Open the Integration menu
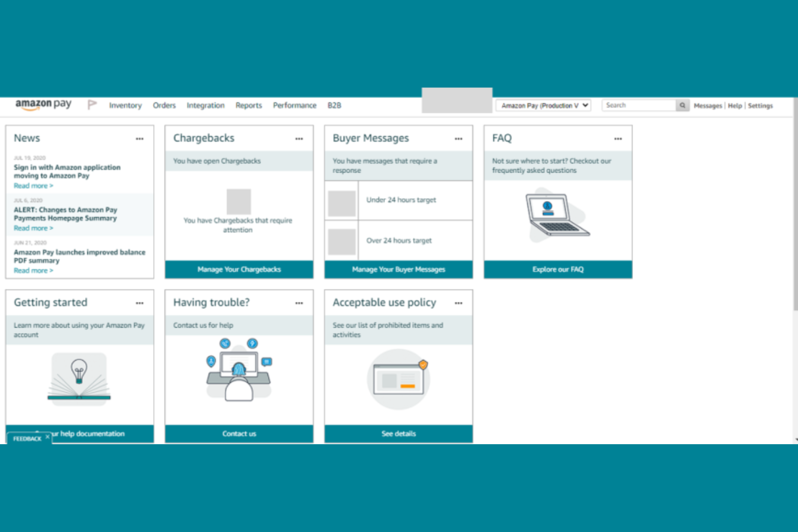Image resolution: width=798 pixels, height=532 pixels. (x=205, y=105)
